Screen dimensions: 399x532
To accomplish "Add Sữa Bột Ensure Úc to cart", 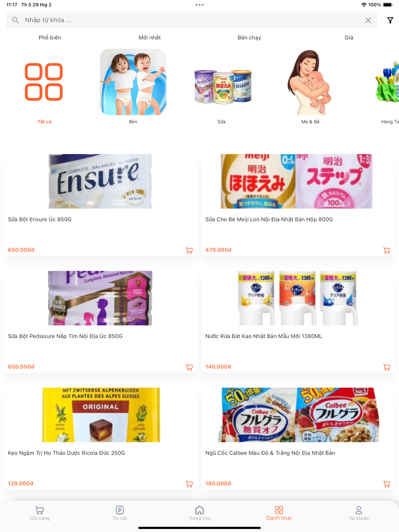I will click(x=189, y=250).
